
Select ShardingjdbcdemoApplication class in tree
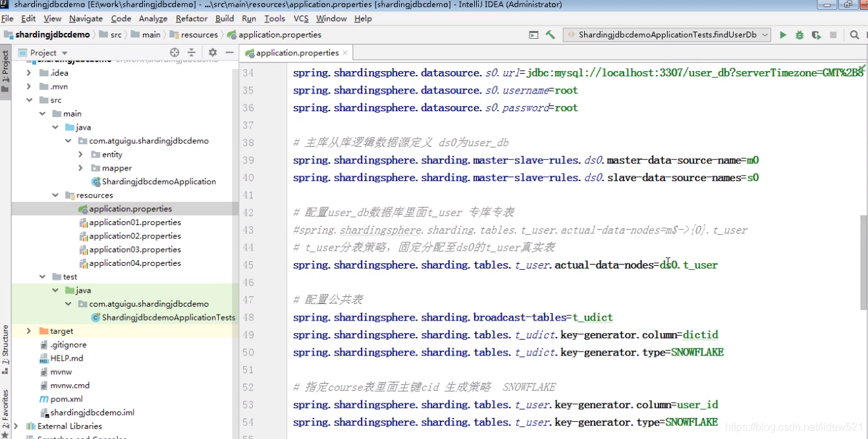[x=159, y=182]
